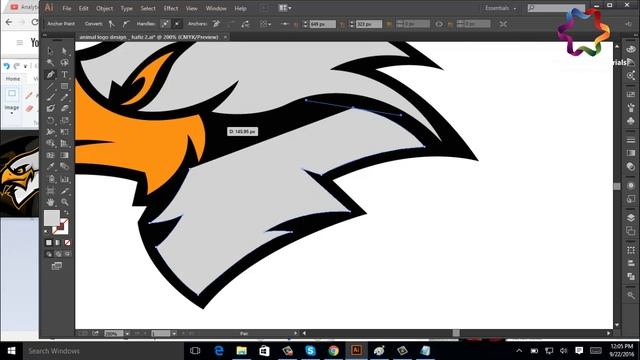Select the Direct Selection tool white arrow
640x360 pixels.
coord(64,51)
